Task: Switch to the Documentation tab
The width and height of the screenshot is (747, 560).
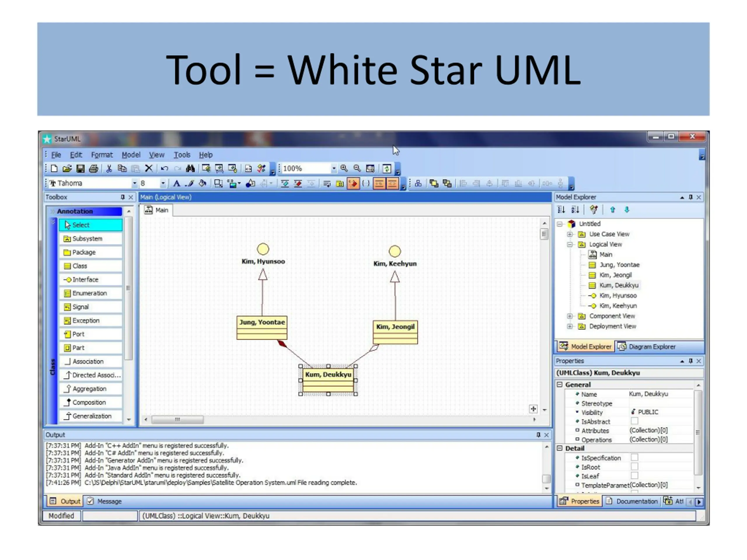Action: pos(632,501)
